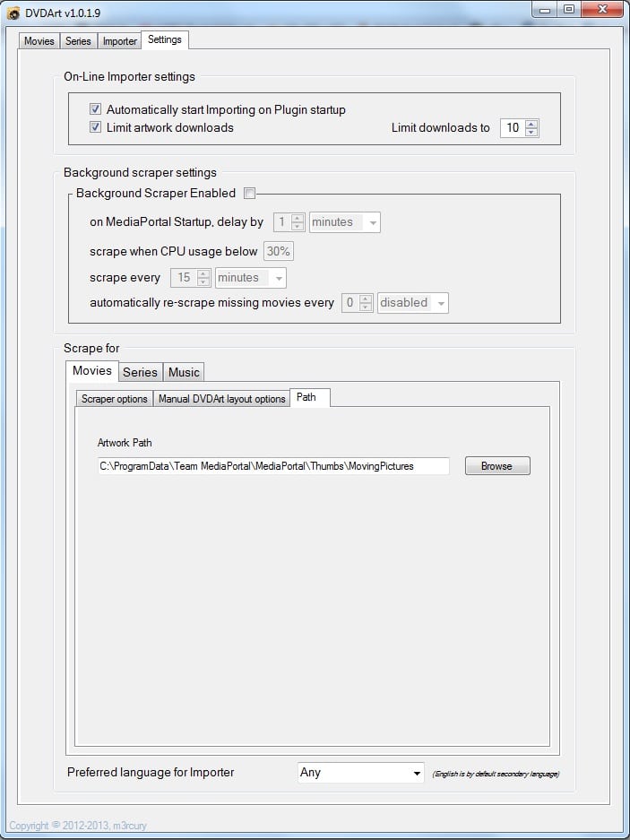Open the Scraper options tab
This screenshot has width=630, height=840.
tap(114, 399)
